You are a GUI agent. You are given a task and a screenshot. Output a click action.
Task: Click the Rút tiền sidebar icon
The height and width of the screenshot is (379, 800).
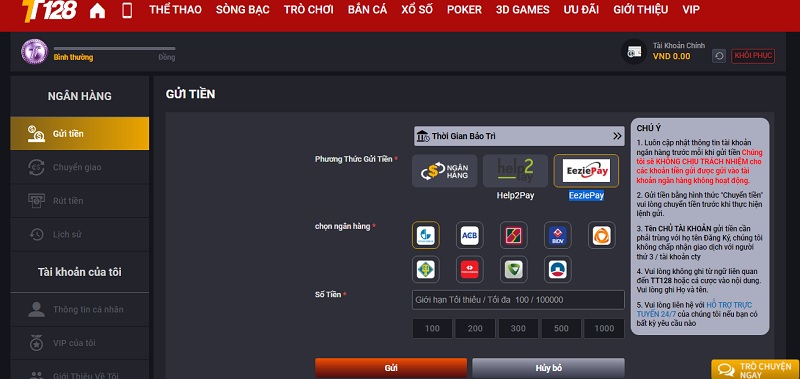pos(36,201)
